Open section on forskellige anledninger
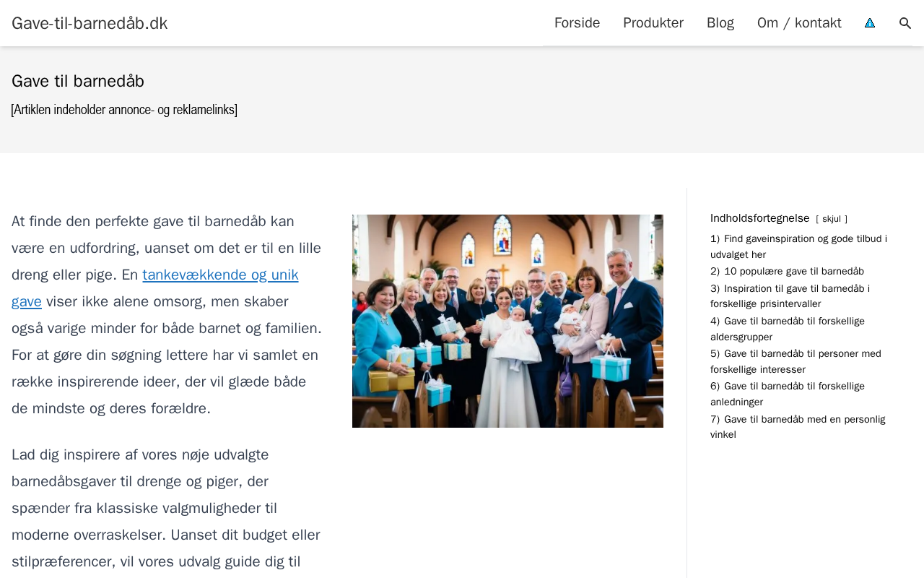The image size is (924, 578). coord(788,394)
